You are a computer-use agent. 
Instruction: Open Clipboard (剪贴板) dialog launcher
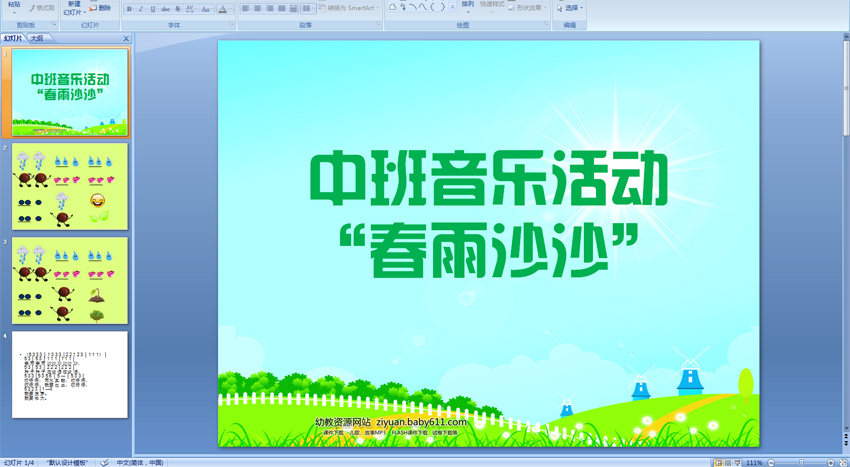[x=54, y=24]
